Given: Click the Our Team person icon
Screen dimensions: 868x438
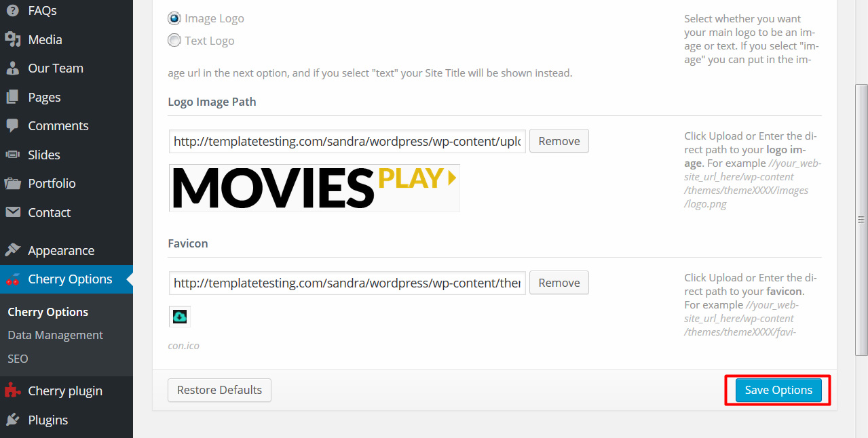Looking at the screenshot, I should pos(12,68).
